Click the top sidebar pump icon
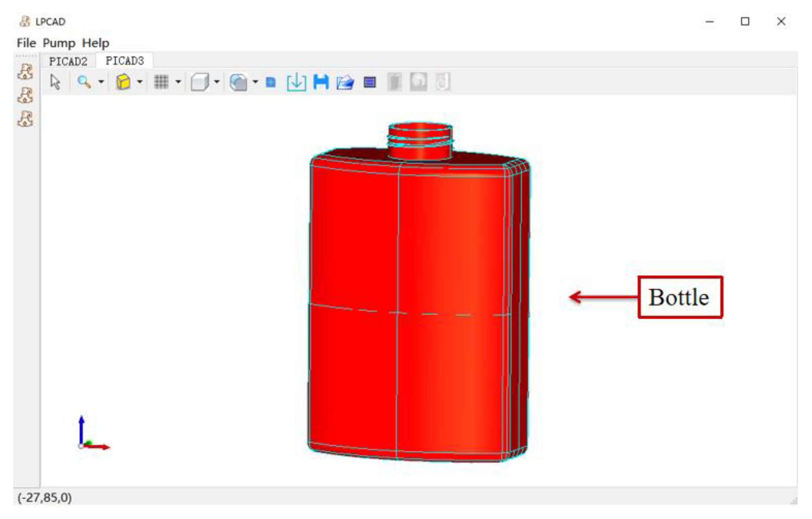812x519 pixels. [x=25, y=72]
